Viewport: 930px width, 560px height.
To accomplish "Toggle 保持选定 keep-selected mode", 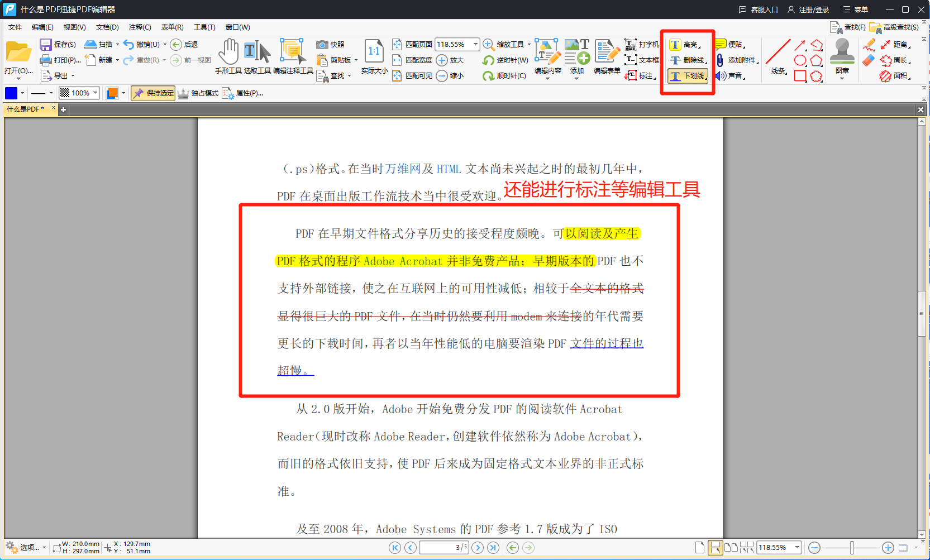I will (152, 93).
